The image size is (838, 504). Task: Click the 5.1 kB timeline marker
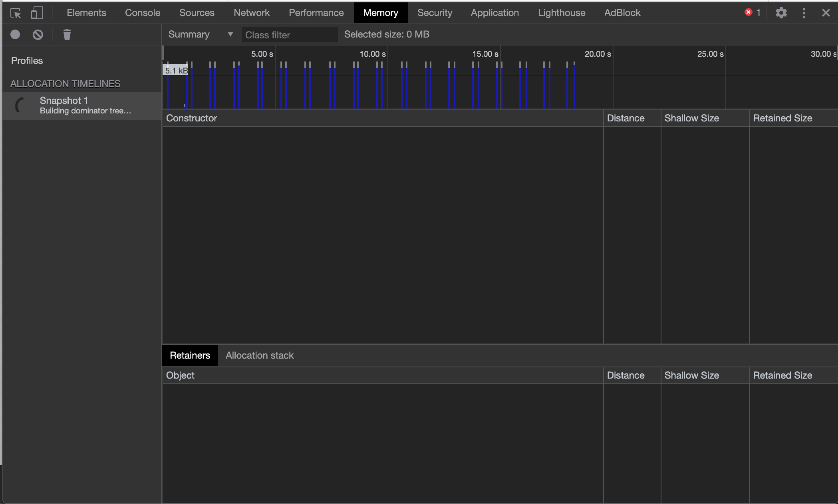[175, 71]
